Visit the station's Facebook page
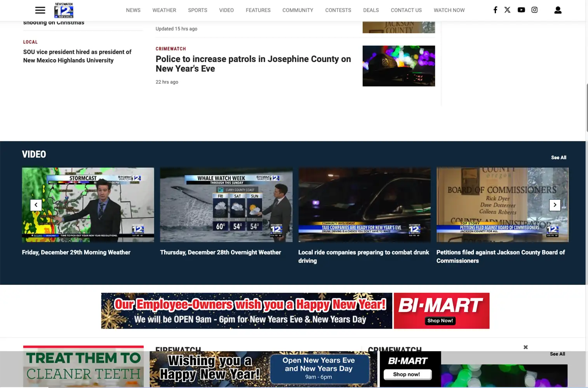The height and width of the screenshot is (388, 588). [x=495, y=10]
